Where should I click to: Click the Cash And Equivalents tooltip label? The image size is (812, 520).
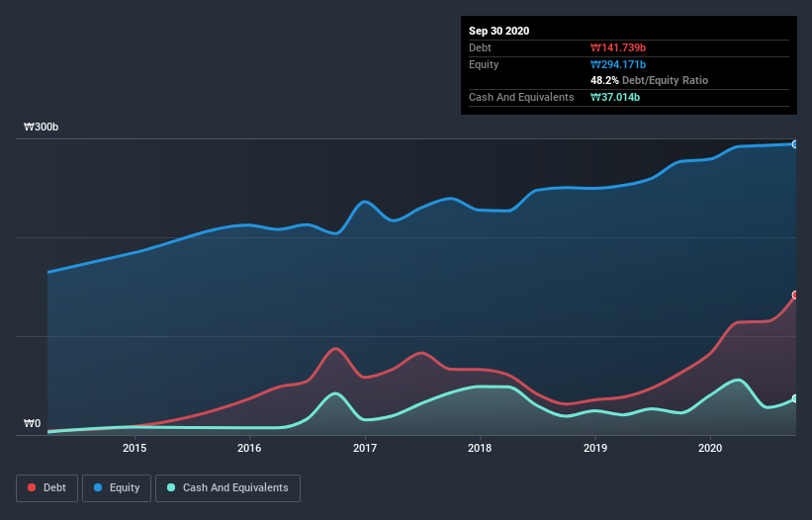[x=521, y=97]
